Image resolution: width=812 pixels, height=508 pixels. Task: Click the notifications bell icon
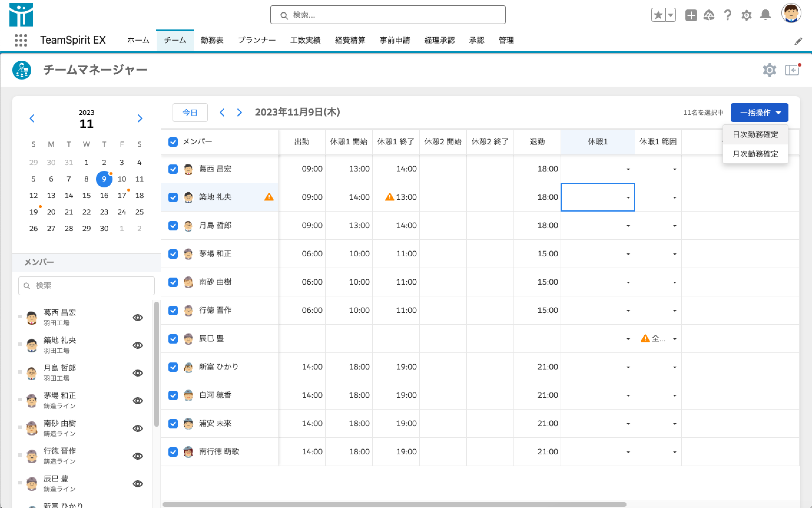coord(765,15)
